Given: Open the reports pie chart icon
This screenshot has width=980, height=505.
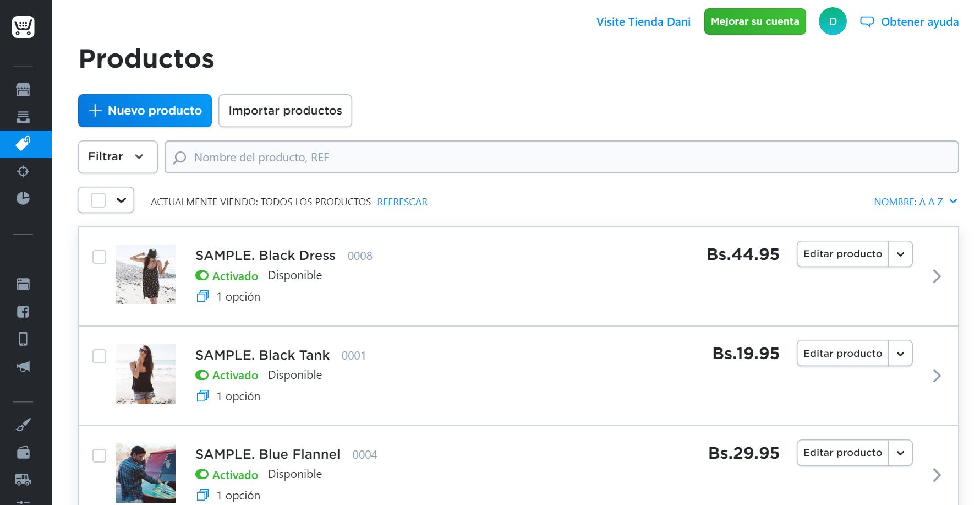Looking at the screenshot, I should coord(23,198).
